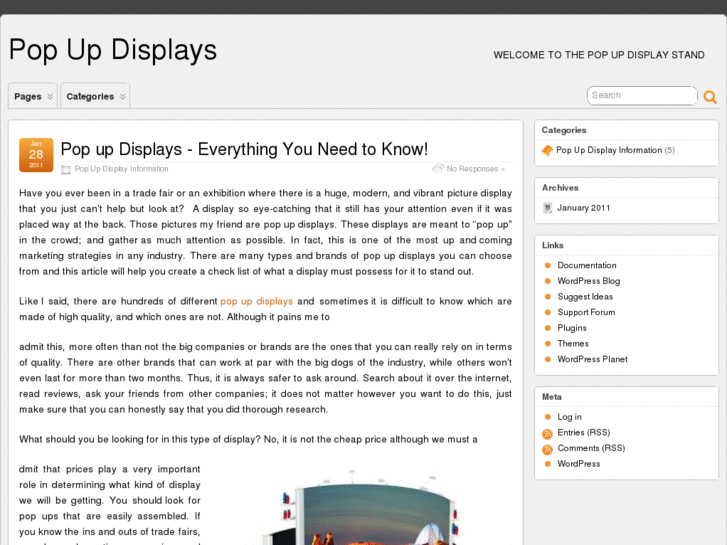The image size is (727, 545).
Task: Click the orange Jan 28 2011 date badge
Action: pos(36,155)
